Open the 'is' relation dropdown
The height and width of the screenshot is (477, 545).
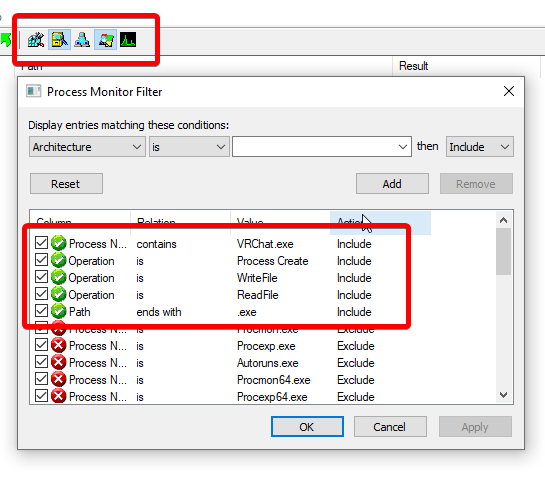pyautogui.click(x=189, y=147)
